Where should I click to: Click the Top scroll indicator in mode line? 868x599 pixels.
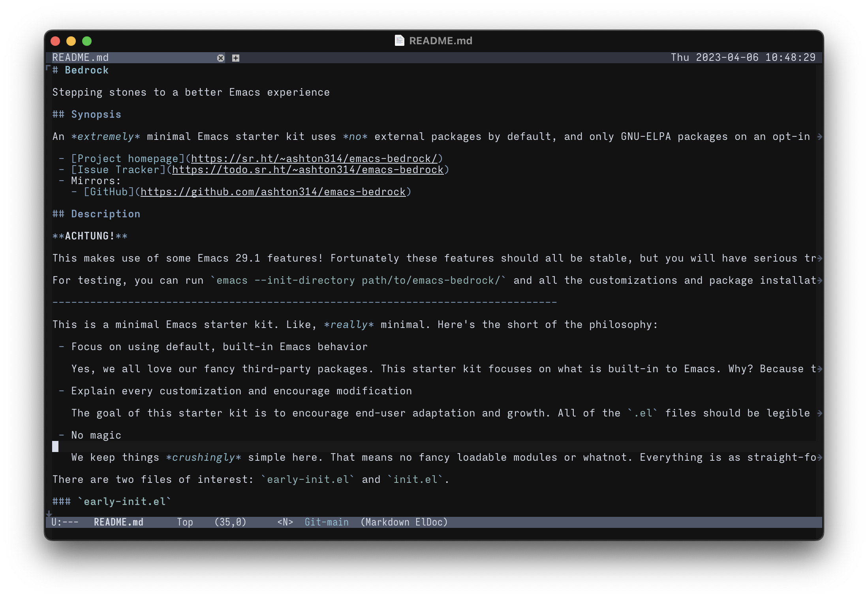tap(185, 522)
